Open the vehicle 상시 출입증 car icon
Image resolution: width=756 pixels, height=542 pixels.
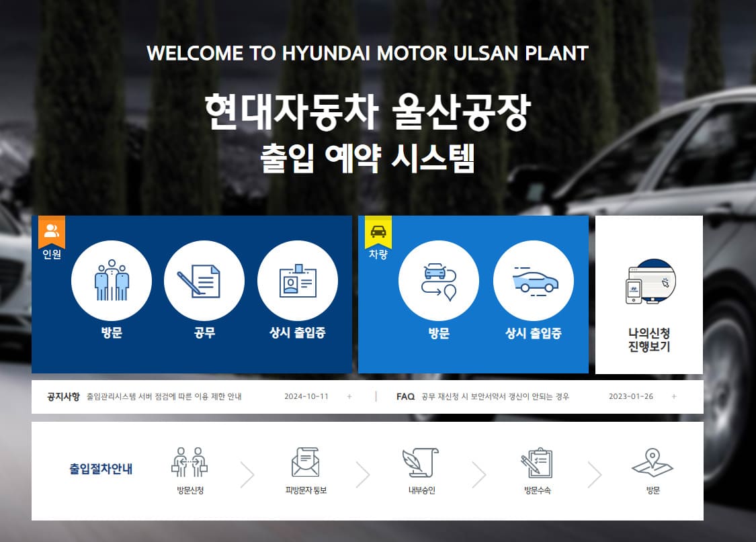[x=533, y=279]
